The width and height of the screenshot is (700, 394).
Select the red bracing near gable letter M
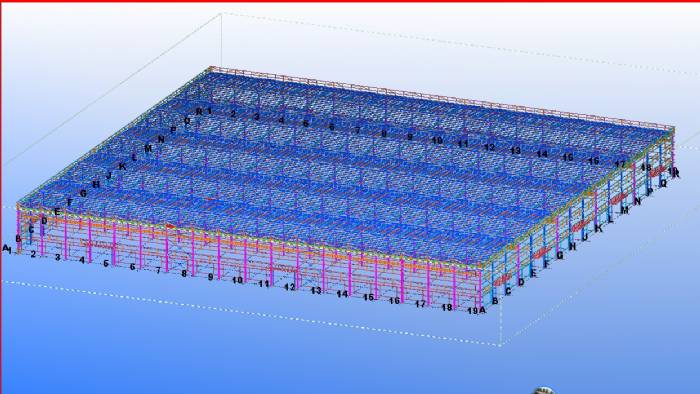click(x=617, y=198)
